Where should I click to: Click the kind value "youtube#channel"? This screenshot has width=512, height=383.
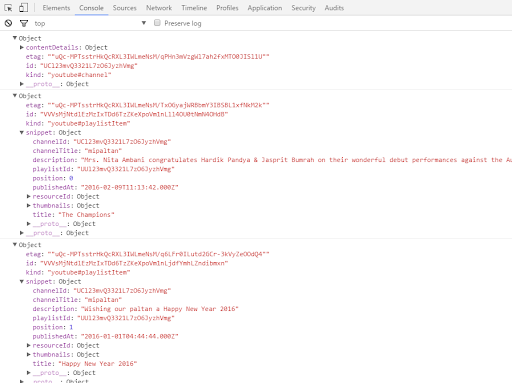(x=79, y=75)
